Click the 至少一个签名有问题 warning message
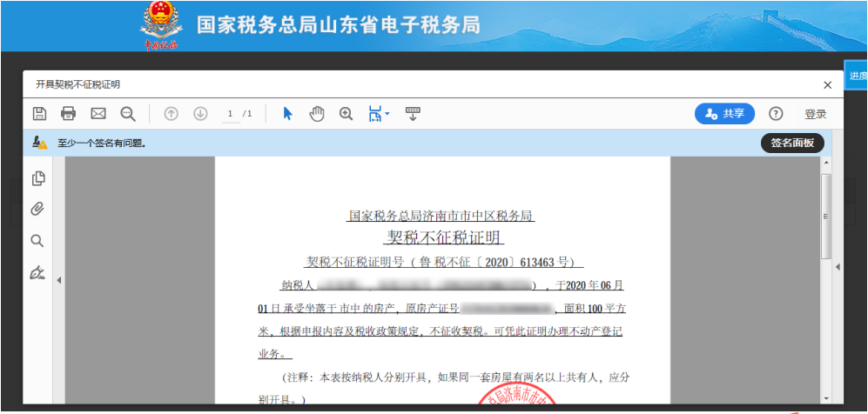The image size is (868, 414). 102,144
